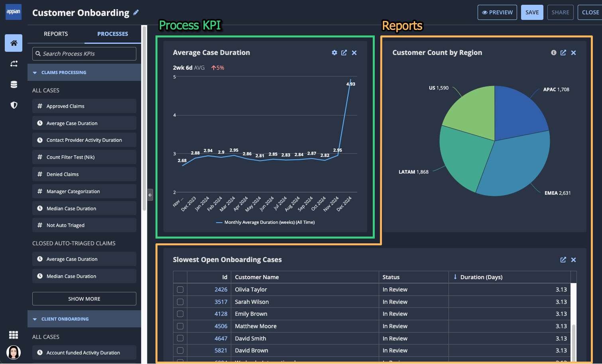Open the database sidebar icon

(x=14, y=84)
